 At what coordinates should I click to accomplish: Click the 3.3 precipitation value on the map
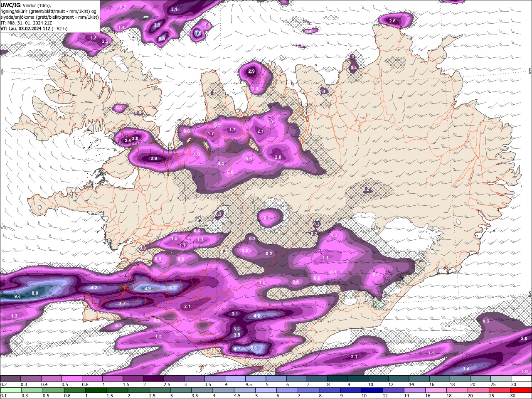tap(236, 328)
